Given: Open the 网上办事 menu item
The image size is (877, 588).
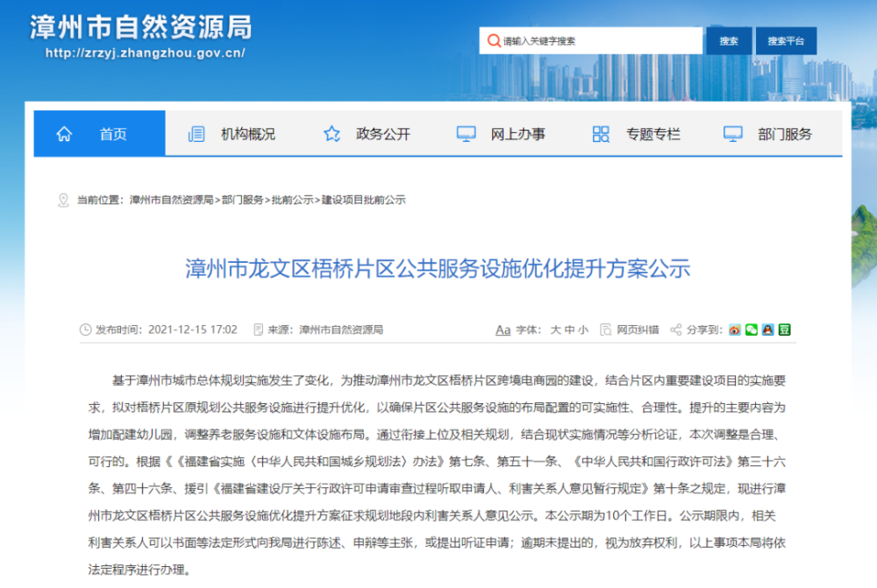Looking at the screenshot, I should 518,134.
